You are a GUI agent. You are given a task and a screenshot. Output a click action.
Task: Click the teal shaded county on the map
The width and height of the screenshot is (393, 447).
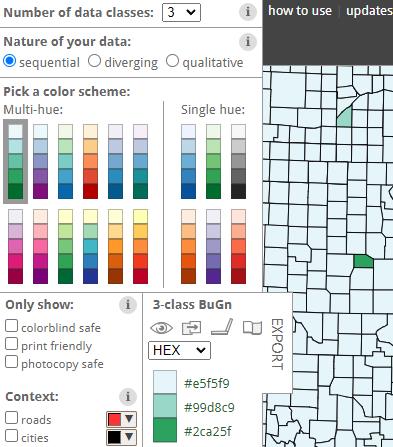pyautogui.click(x=345, y=117)
